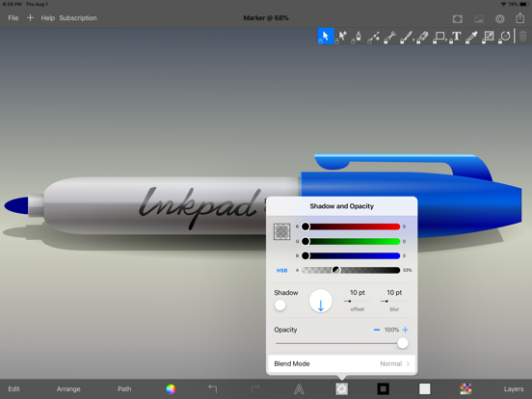Open the File menu
This screenshot has width=532, height=399.
tap(13, 18)
